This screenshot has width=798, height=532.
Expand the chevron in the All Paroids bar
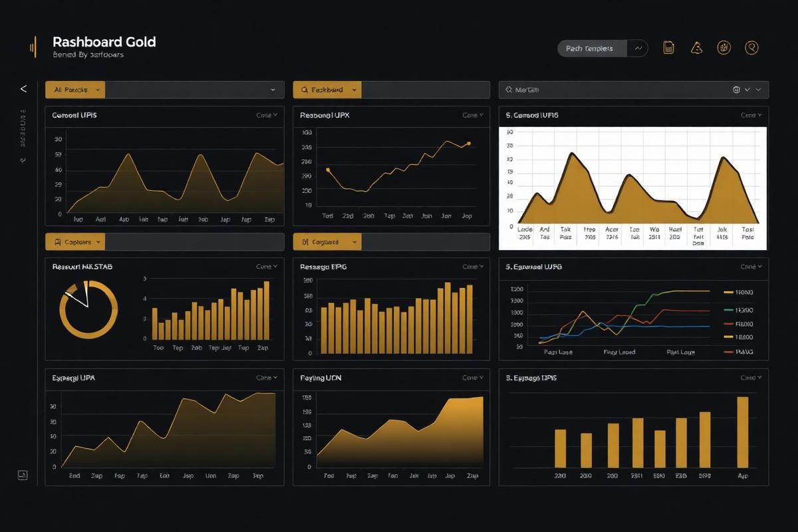coord(273,89)
